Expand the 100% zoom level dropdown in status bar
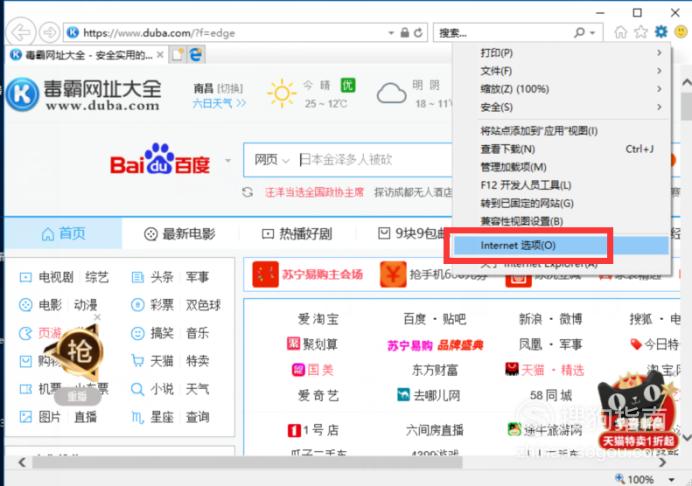 672,479
